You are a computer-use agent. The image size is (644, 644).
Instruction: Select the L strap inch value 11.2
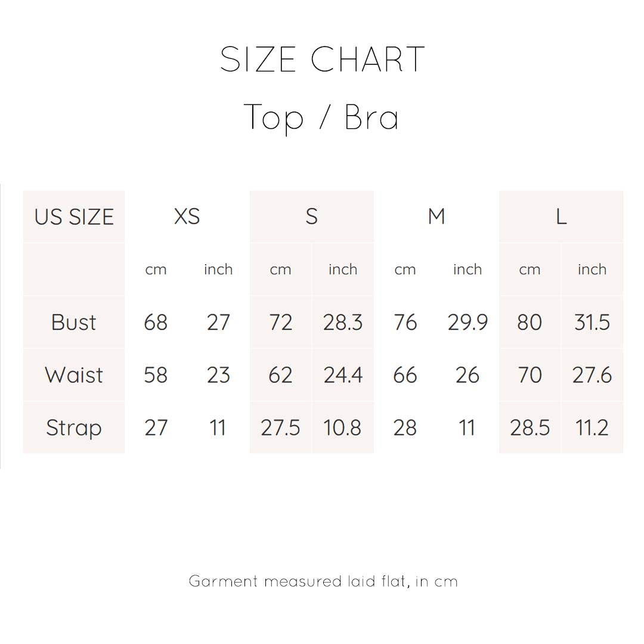click(x=592, y=428)
